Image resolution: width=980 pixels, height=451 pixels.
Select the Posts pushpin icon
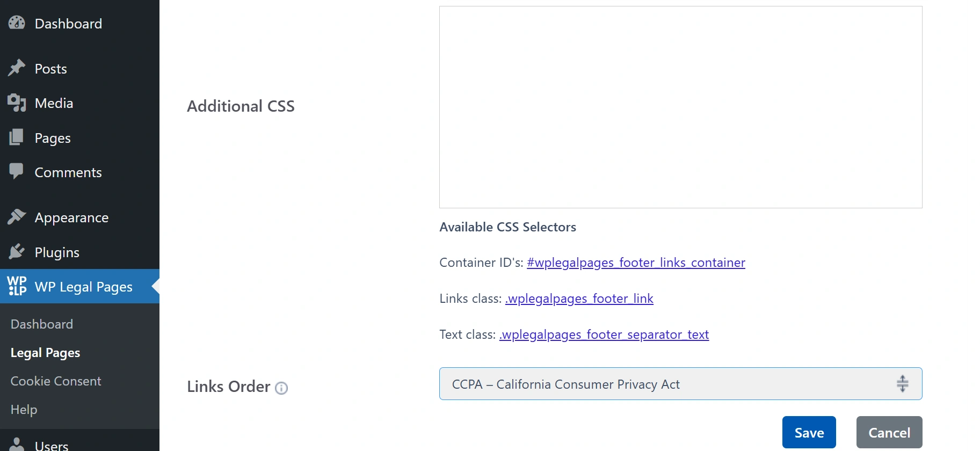pos(17,68)
